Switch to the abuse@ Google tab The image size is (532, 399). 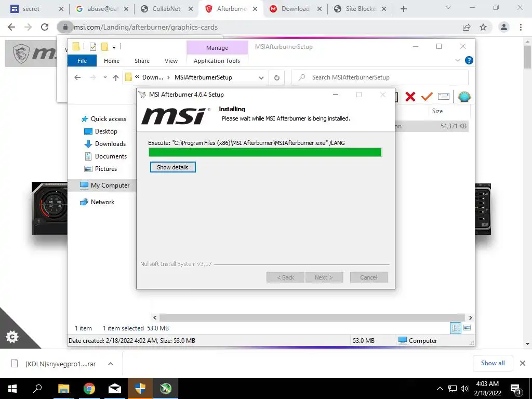click(x=102, y=9)
